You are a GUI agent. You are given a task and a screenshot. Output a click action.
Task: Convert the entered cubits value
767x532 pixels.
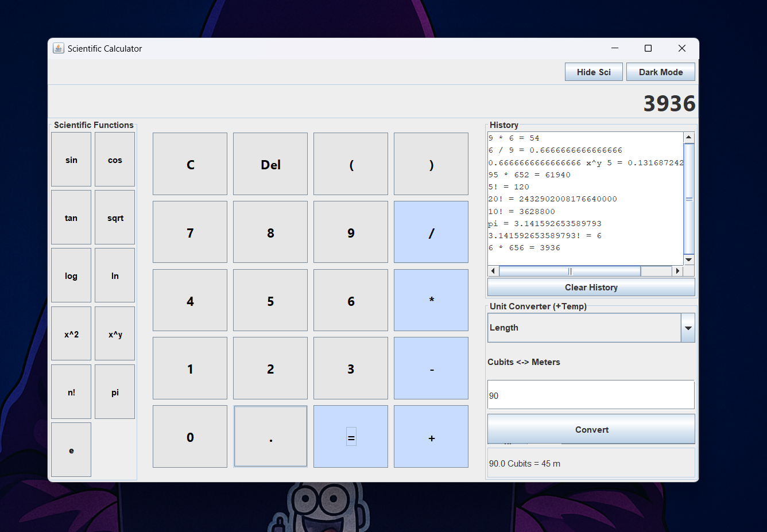pos(591,429)
